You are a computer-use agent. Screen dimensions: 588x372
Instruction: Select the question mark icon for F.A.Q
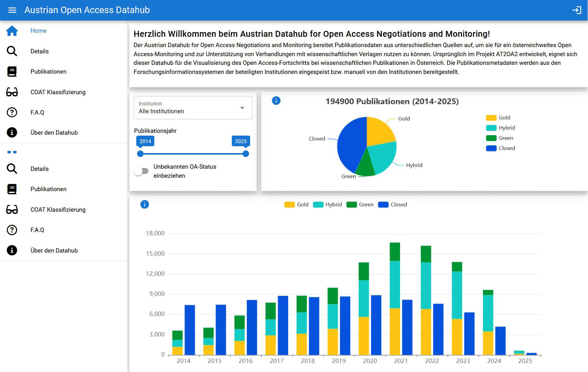tap(12, 112)
